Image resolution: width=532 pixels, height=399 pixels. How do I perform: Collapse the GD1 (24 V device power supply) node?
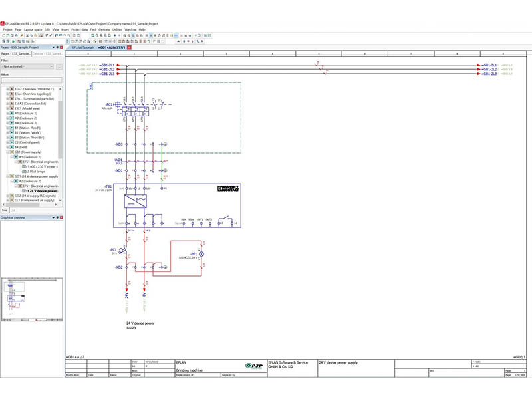(x=7, y=176)
